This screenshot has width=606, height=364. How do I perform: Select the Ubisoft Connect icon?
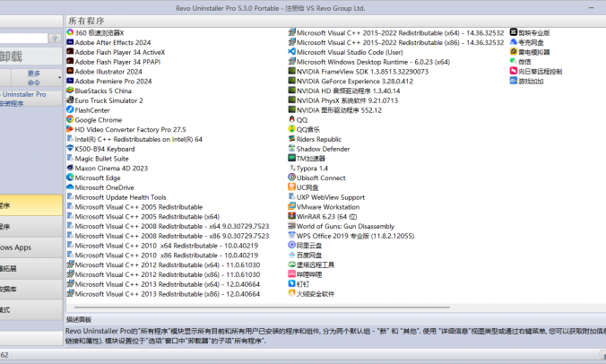tap(291, 178)
